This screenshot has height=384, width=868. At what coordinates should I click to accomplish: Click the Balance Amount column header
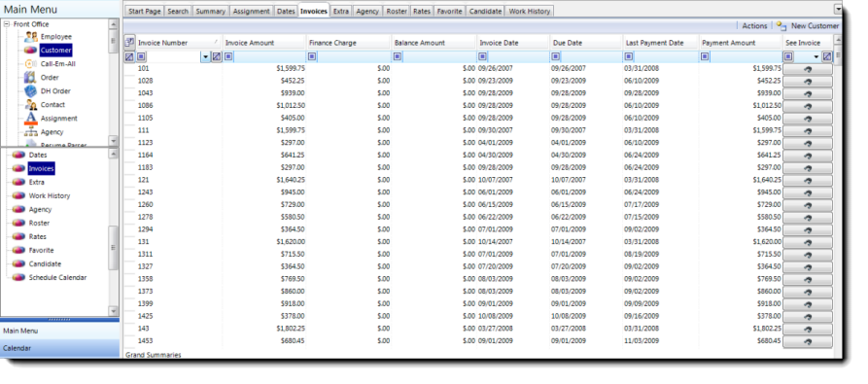click(x=434, y=43)
